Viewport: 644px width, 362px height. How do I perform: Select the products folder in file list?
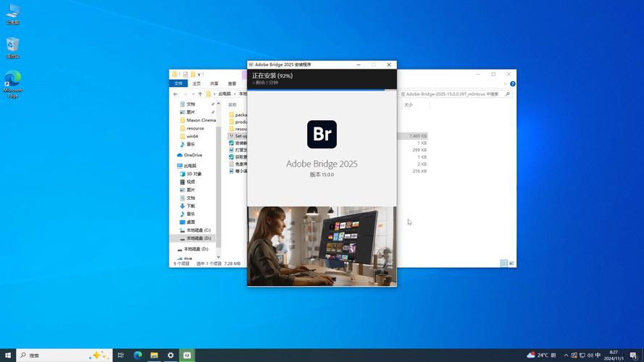pos(238,122)
